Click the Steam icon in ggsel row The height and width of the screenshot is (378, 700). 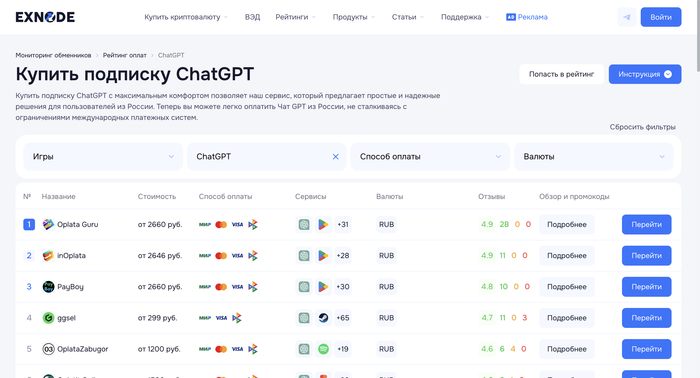pos(323,318)
